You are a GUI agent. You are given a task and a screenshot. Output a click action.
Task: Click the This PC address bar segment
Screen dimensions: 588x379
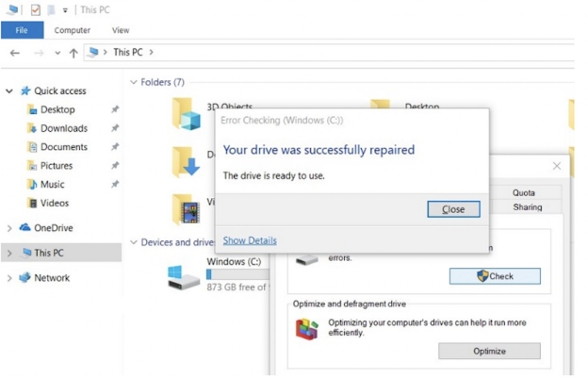[128, 52]
